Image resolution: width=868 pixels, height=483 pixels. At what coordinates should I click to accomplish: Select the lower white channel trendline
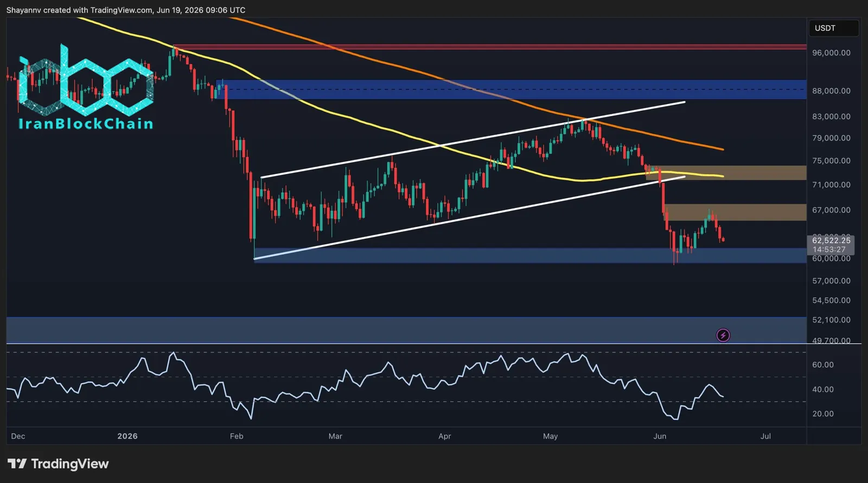469,218
